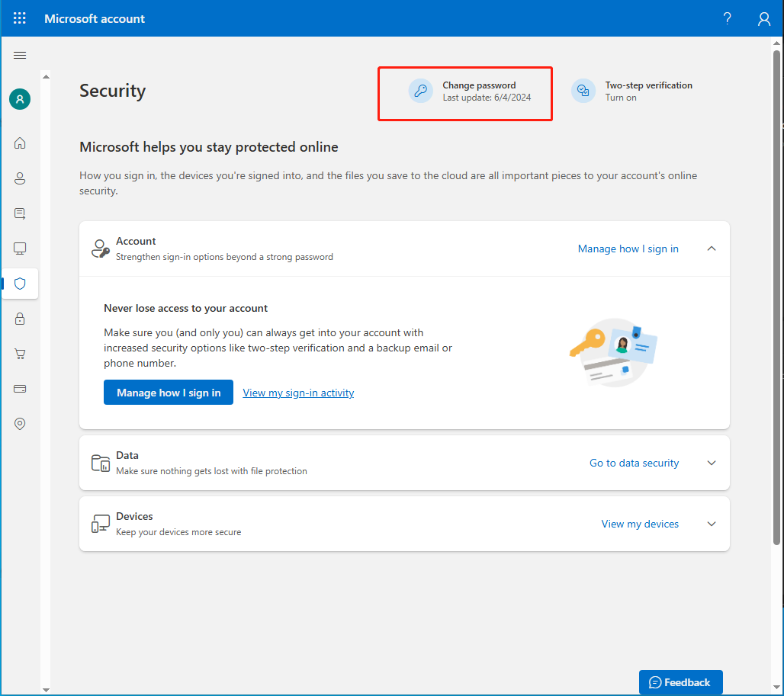Click the Manage how I sign in button

pos(168,392)
